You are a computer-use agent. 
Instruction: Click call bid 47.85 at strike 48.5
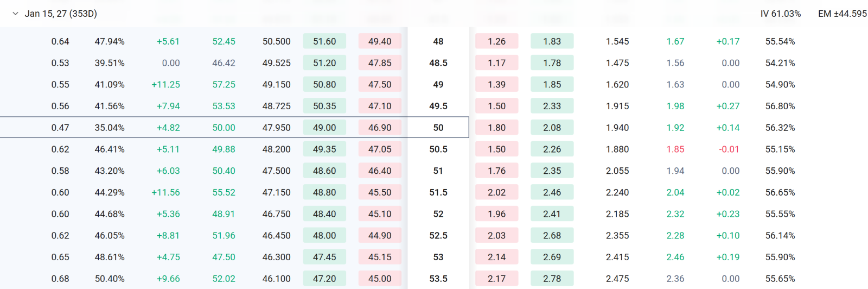(380, 63)
